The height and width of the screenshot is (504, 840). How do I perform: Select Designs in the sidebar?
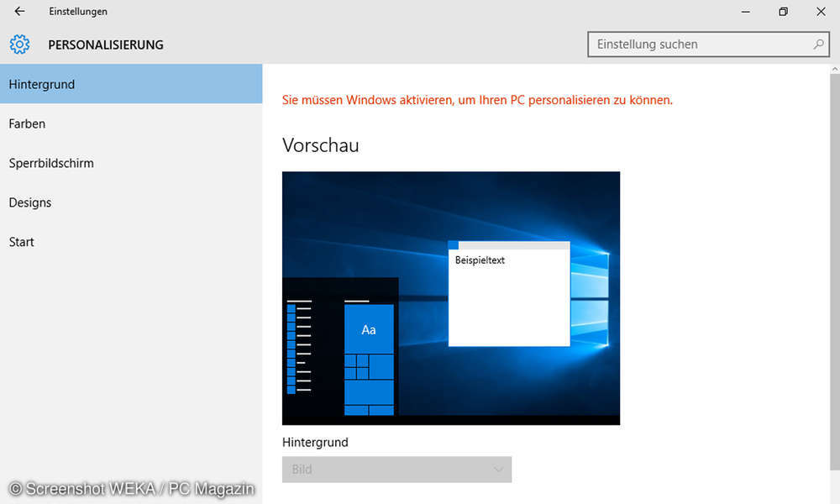click(x=29, y=202)
